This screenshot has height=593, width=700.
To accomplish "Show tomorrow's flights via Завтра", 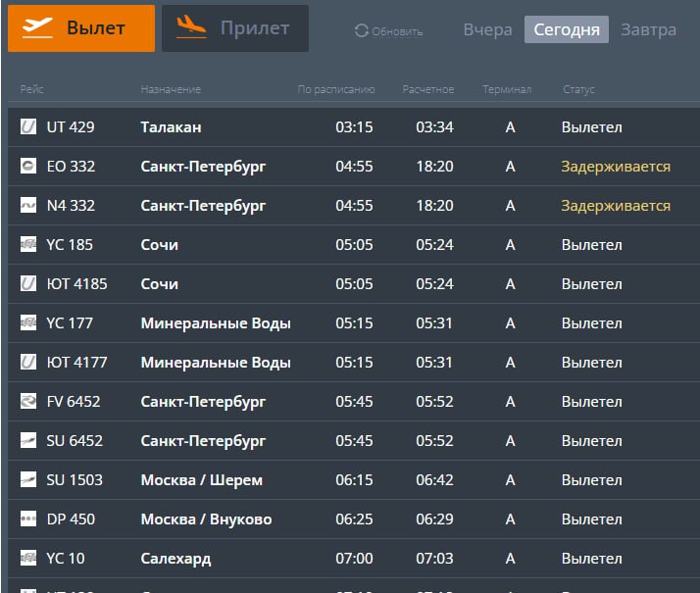I will click(x=648, y=29).
